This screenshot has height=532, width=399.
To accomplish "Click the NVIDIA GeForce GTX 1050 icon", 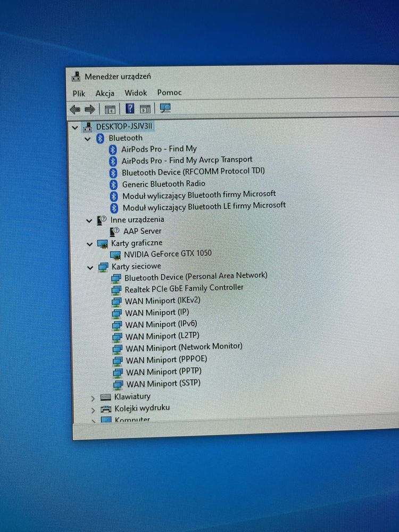I will (115, 255).
